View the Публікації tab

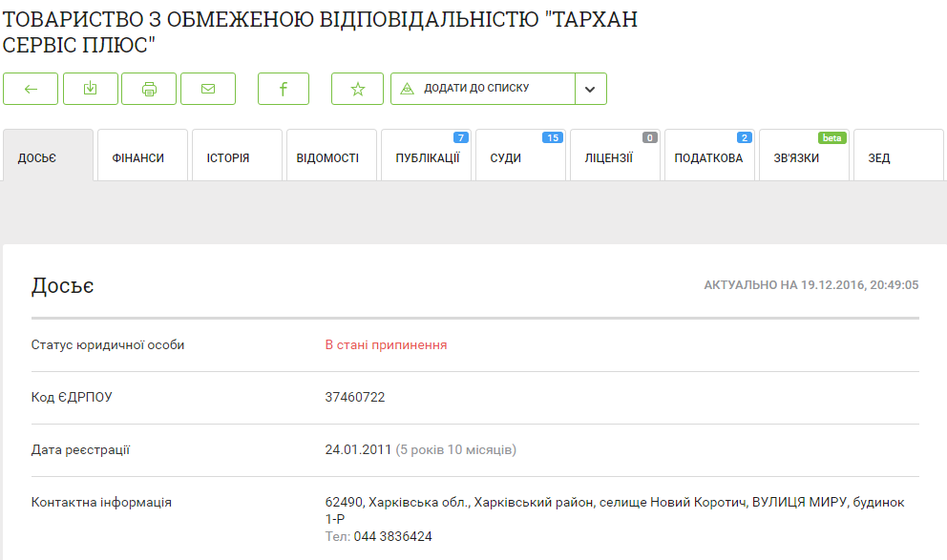tap(426, 157)
